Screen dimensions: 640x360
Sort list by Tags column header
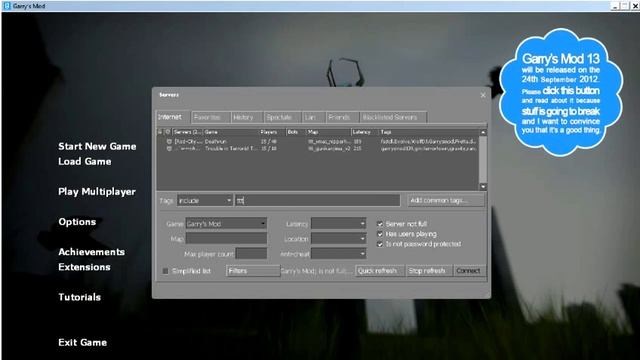(x=429, y=132)
